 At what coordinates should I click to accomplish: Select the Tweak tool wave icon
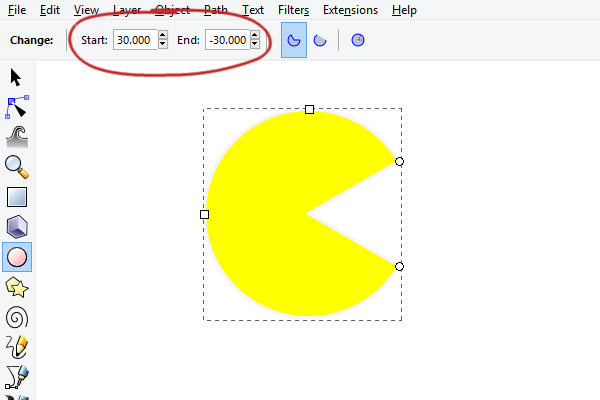point(17,137)
